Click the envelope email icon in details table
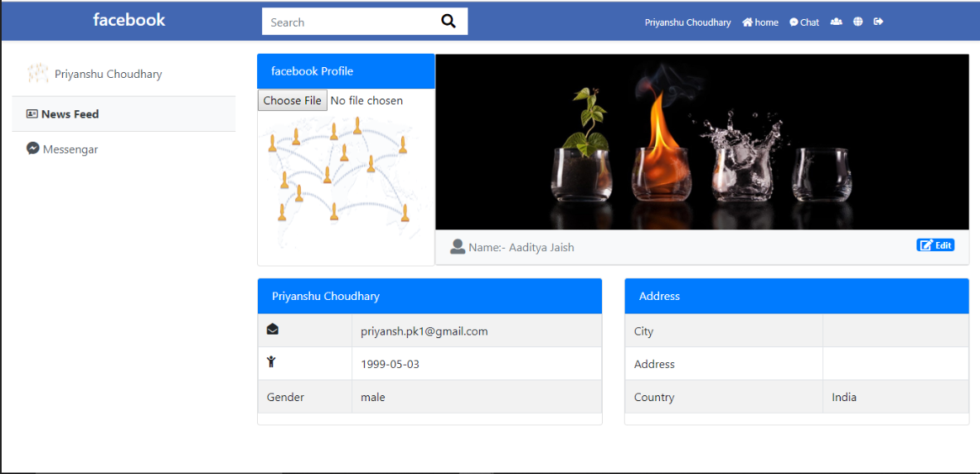Viewport: 980px width, 474px height. click(x=273, y=330)
